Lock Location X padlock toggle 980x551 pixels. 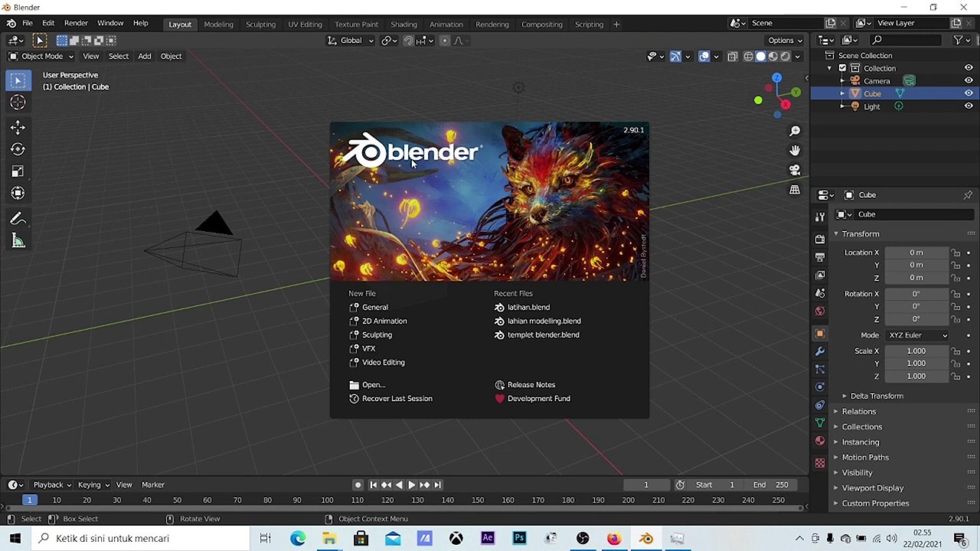click(x=955, y=253)
